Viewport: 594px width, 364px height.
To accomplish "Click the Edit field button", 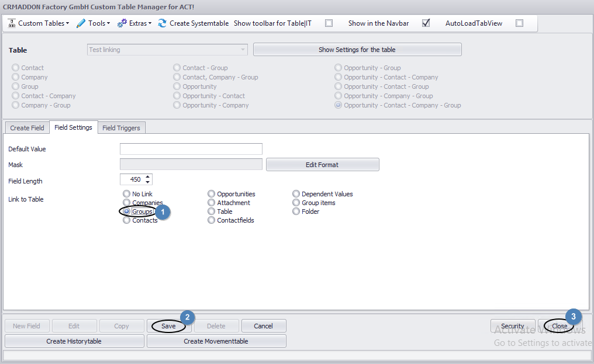I will [x=74, y=326].
